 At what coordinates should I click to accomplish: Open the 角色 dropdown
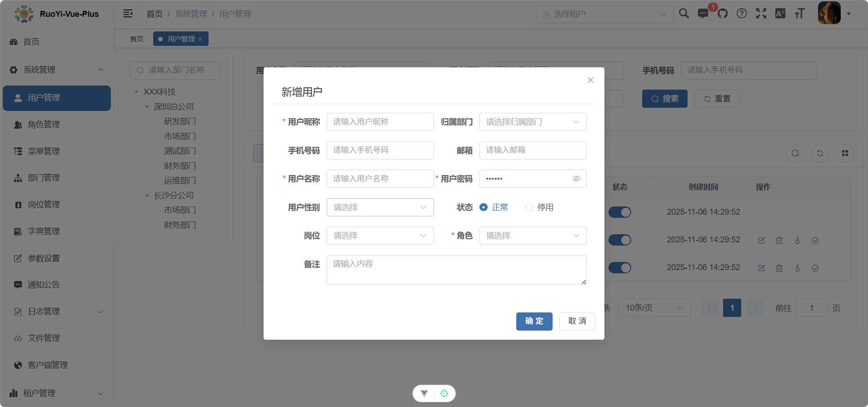(533, 236)
